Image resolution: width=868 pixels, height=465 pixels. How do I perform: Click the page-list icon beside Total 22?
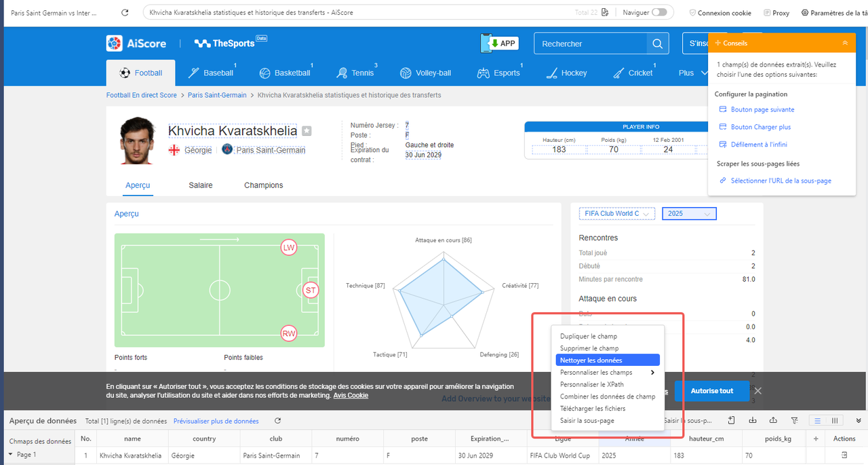pyautogui.click(x=604, y=13)
